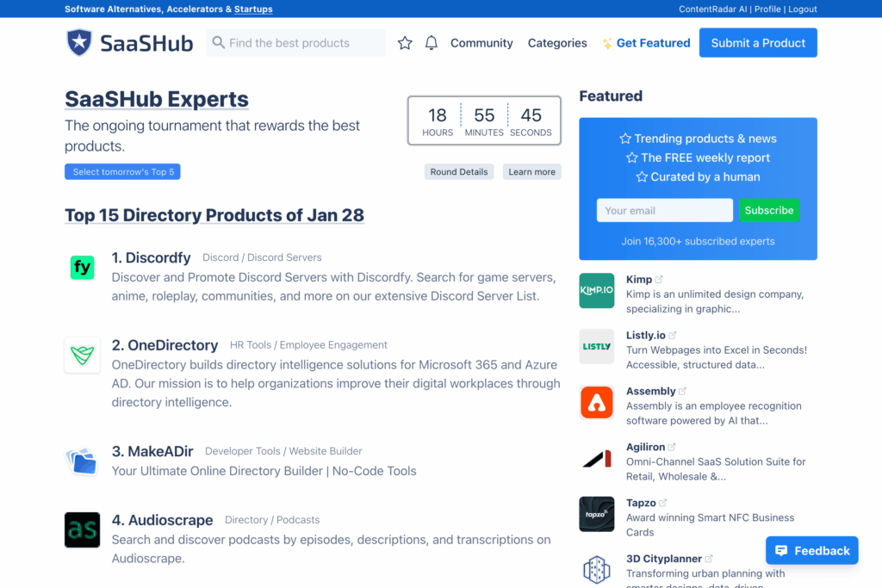Click the Subscribe button
The width and height of the screenshot is (882, 588).
(x=768, y=210)
